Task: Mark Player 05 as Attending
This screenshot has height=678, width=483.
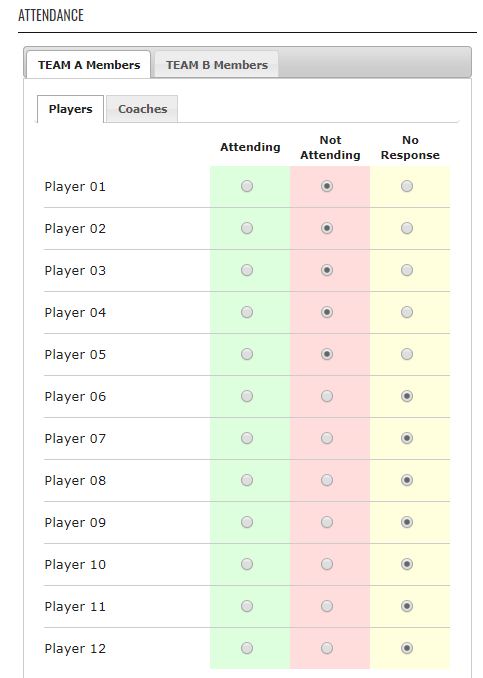Action: point(247,354)
